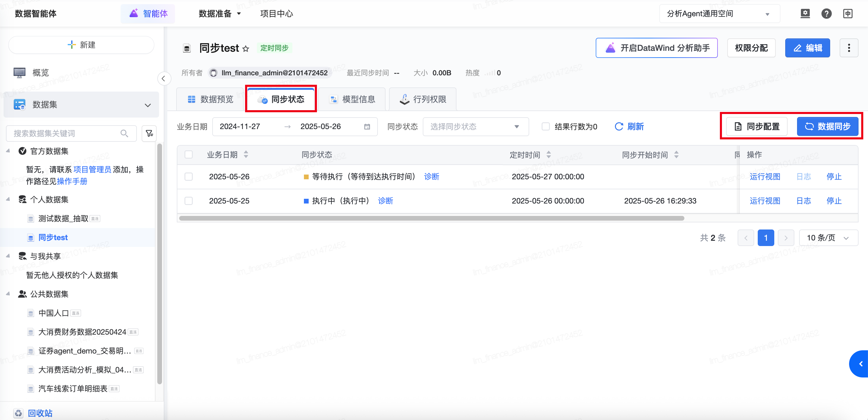Collapse the 公共数据集 tree node
This screenshot has height=420, width=868.
pyautogui.click(x=8, y=294)
